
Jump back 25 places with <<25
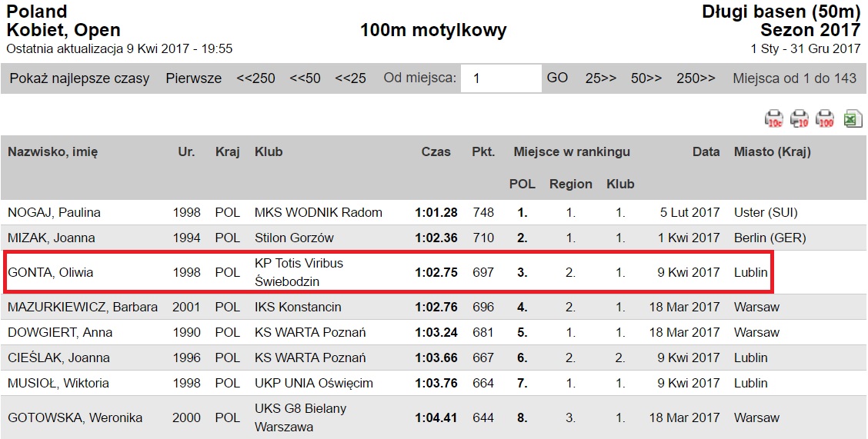(x=350, y=78)
